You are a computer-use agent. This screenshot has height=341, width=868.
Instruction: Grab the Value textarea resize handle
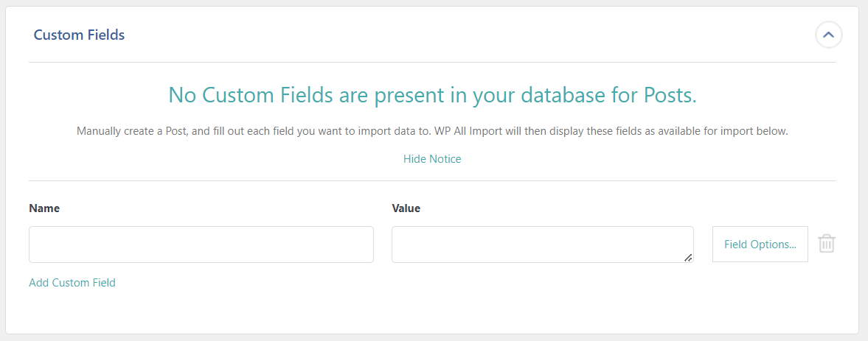pos(689,258)
